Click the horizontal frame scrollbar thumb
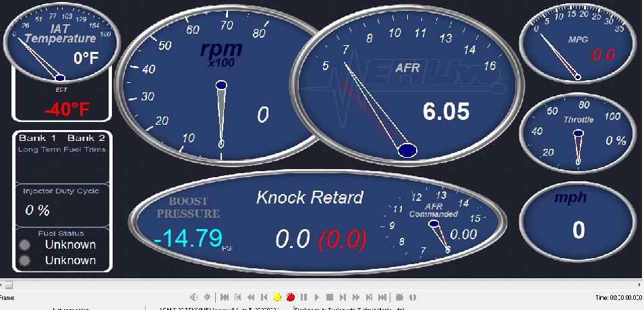The image size is (644, 310). point(9,285)
